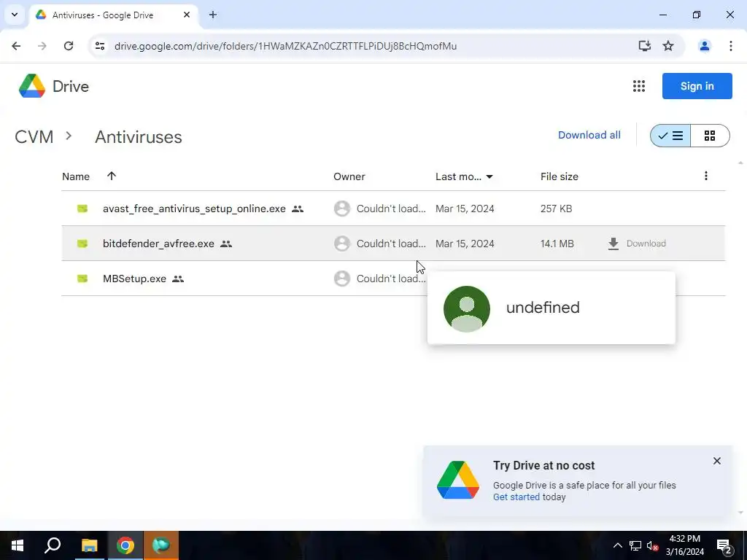This screenshot has width=747, height=560.
Task: Click shared icon beside avast file
Action: click(x=298, y=209)
